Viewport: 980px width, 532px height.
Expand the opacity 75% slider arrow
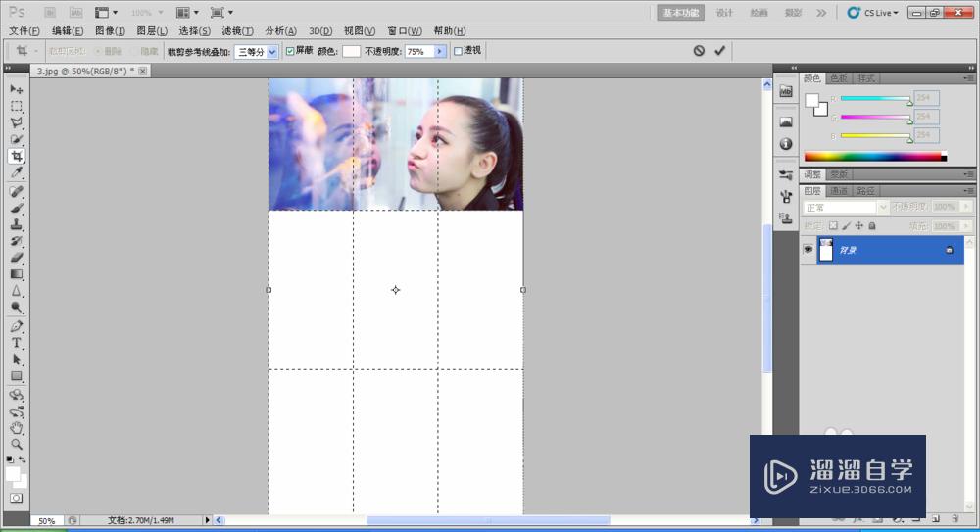[x=440, y=51]
